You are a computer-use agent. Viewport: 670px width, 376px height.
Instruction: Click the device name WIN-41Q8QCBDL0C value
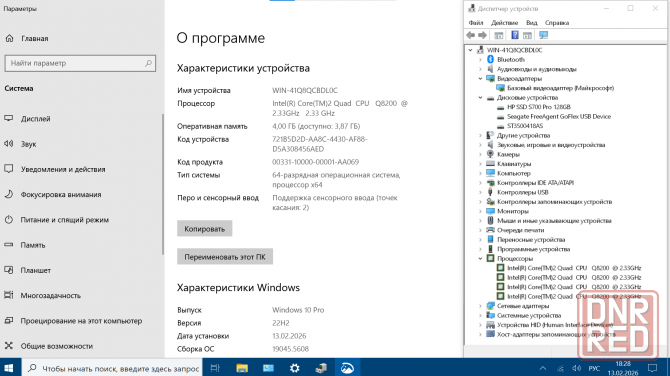[x=305, y=90]
